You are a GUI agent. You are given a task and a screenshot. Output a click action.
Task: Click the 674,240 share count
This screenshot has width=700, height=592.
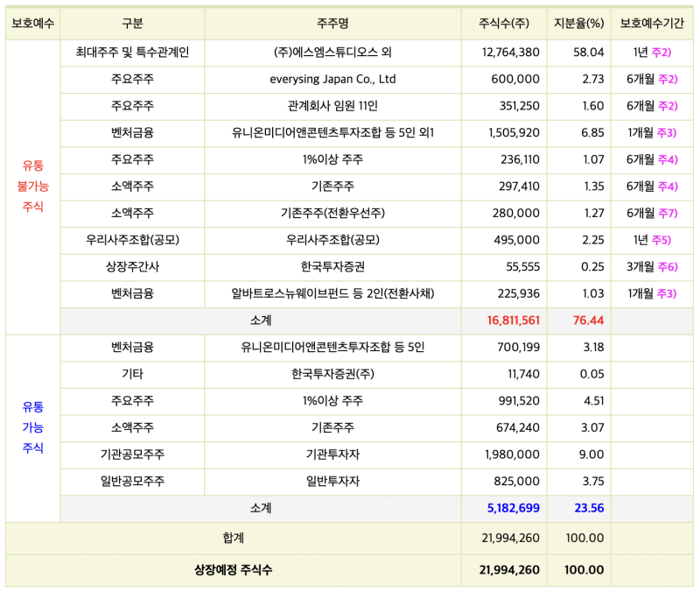click(518, 428)
